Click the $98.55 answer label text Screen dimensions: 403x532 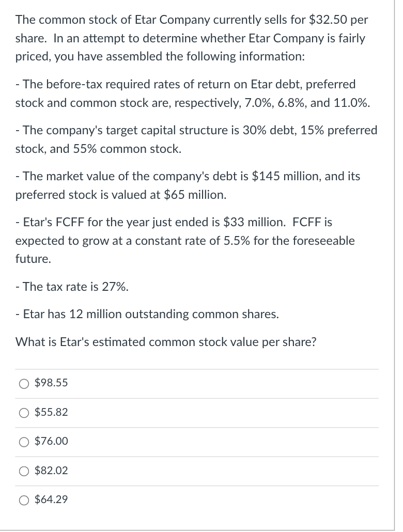(51, 383)
